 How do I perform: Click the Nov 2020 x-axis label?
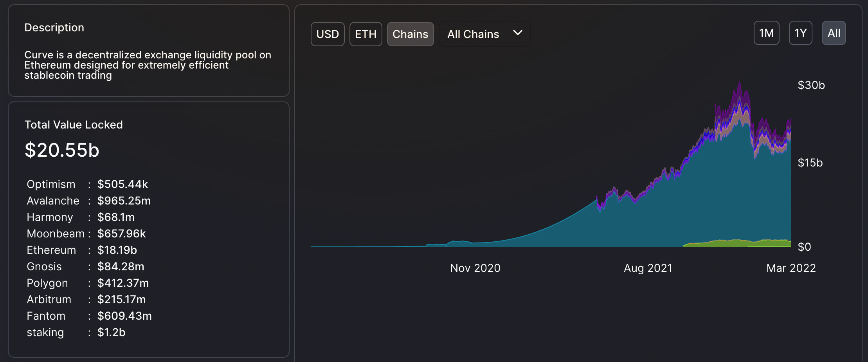(475, 268)
